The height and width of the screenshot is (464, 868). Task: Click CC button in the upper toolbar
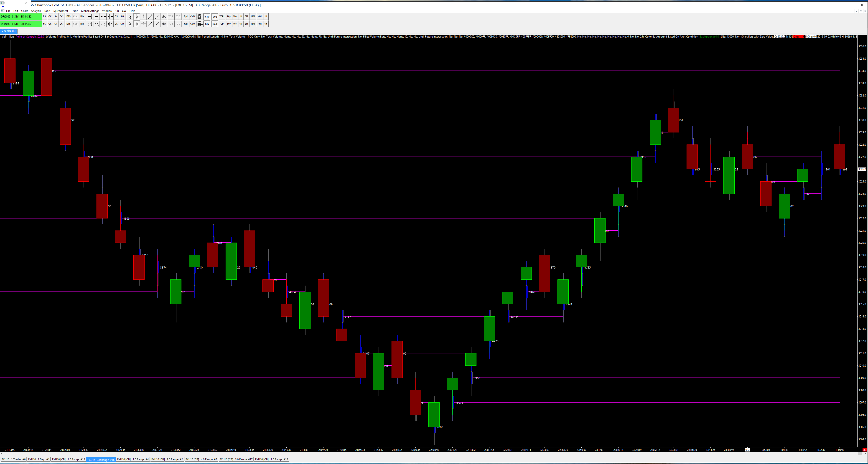[x=61, y=17]
